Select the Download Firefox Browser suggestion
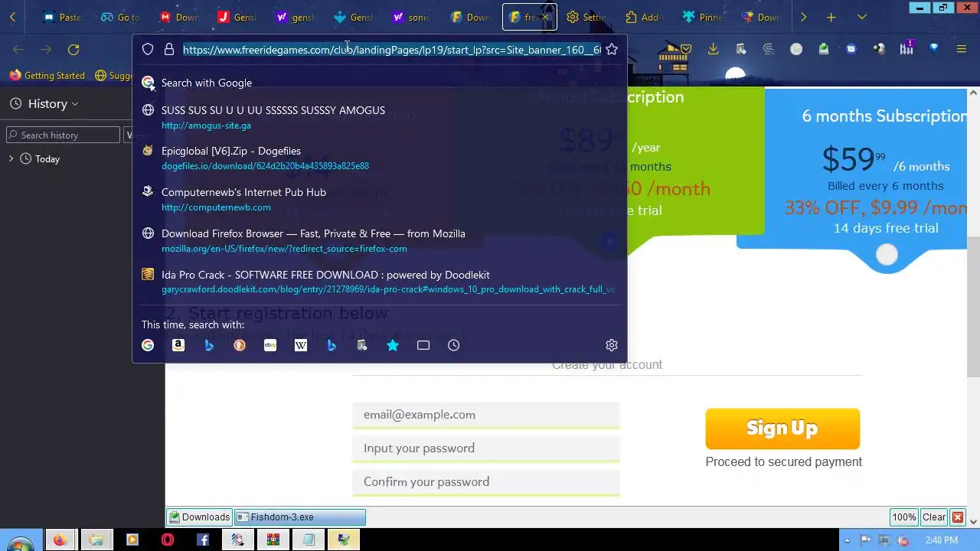 380,240
